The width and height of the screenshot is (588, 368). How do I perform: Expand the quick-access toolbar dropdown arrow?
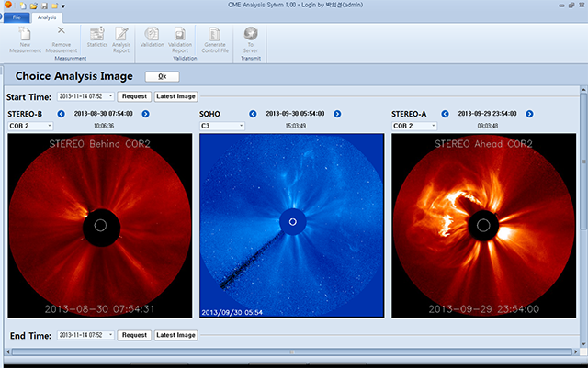[x=63, y=6]
